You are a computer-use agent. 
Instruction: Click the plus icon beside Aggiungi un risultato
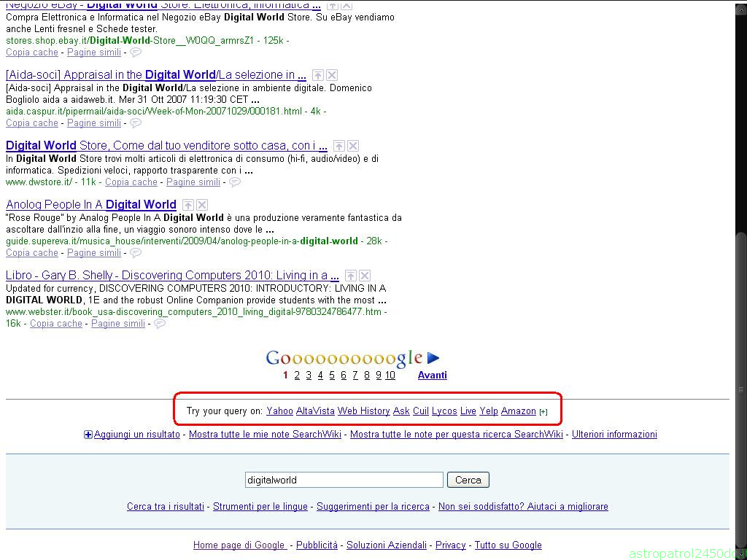pyautogui.click(x=88, y=435)
